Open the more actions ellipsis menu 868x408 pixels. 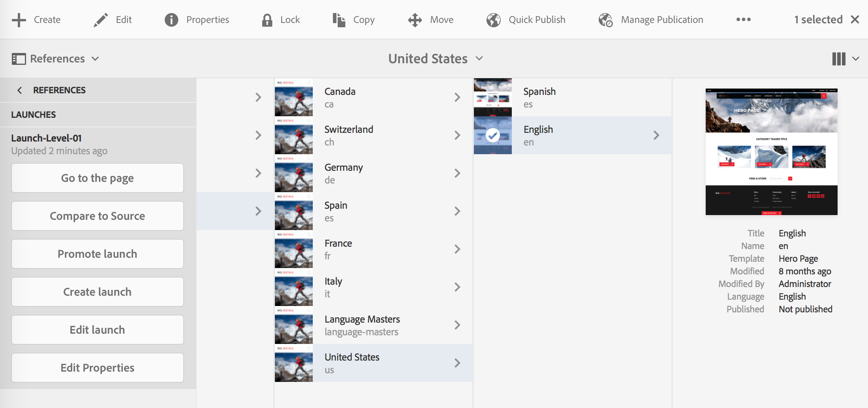point(743,19)
